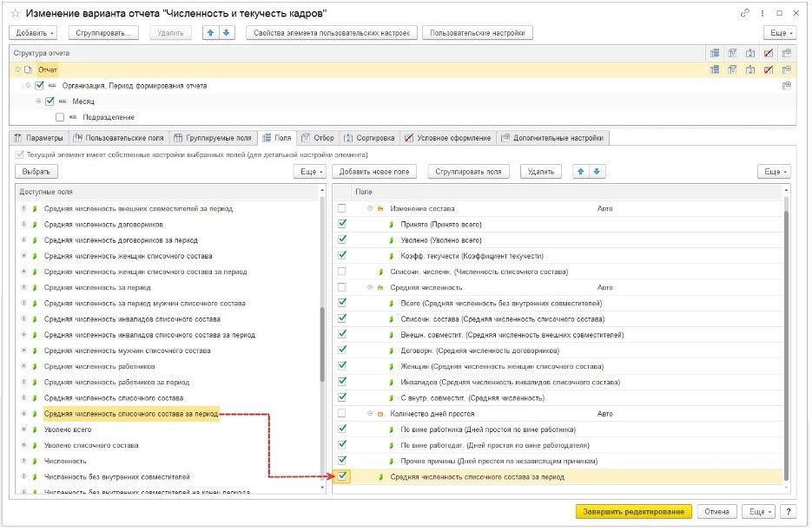Move selected field down in fields toolbar
The image size is (812, 531).
(597, 172)
